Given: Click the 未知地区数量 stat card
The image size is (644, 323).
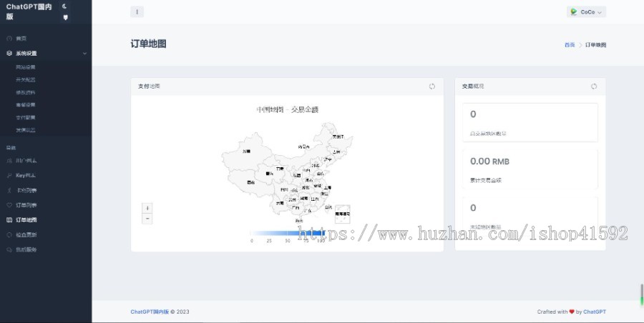Looking at the screenshot, I should tap(530, 216).
